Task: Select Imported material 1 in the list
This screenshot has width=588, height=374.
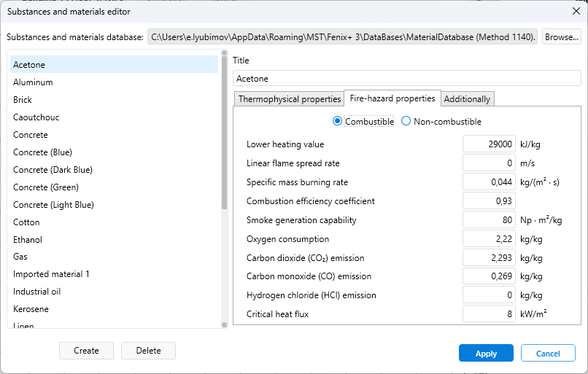Action: tap(114, 274)
